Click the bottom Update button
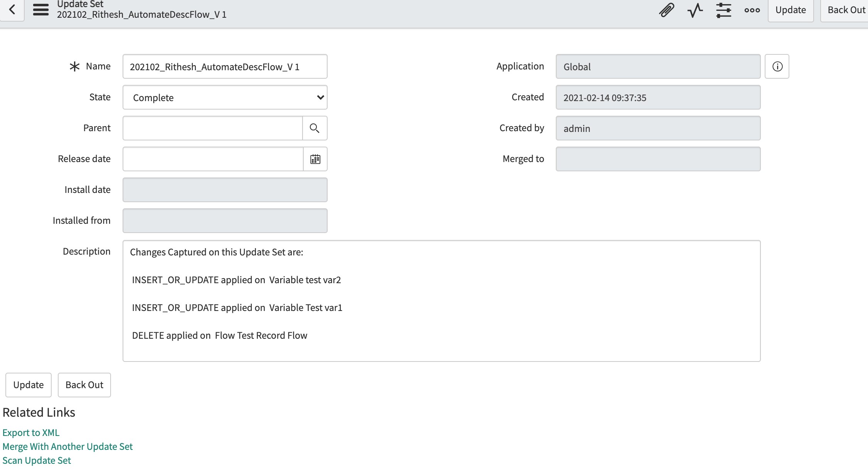This screenshot has width=868, height=473. 29,385
